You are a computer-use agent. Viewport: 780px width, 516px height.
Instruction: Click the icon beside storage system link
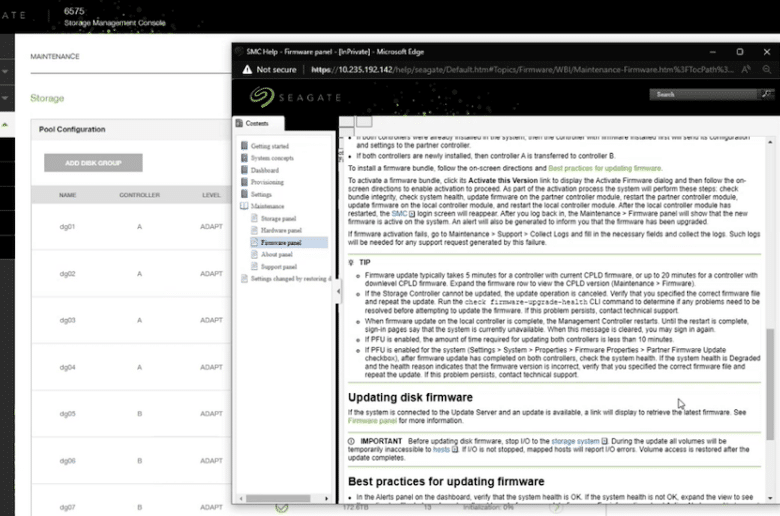pyautogui.click(x=604, y=441)
